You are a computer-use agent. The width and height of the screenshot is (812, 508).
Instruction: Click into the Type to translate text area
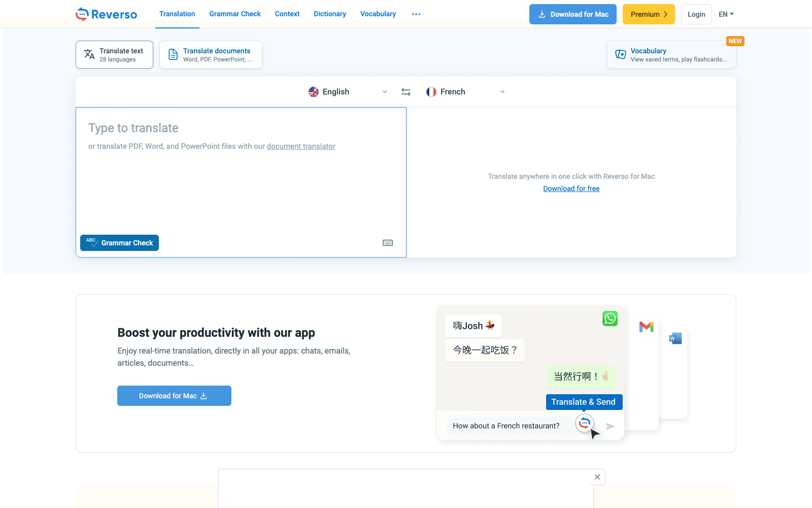point(241,182)
